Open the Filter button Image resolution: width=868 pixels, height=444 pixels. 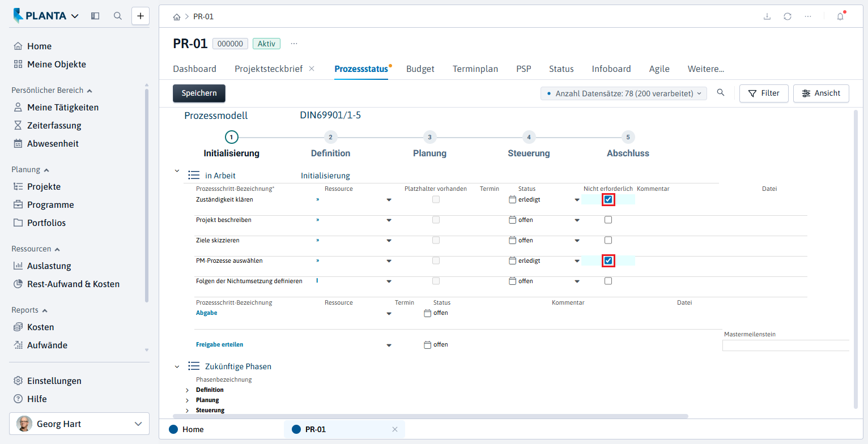pyautogui.click(x=764, y=93)
